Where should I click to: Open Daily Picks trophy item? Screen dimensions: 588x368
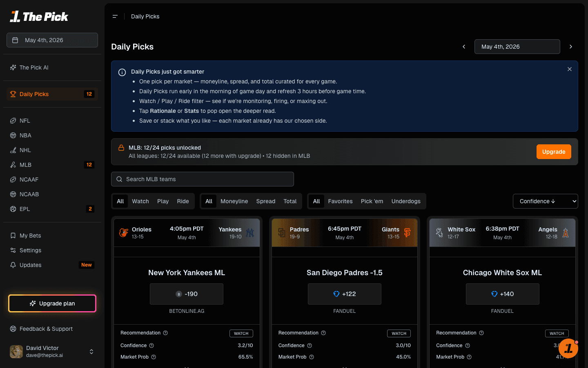52,94
